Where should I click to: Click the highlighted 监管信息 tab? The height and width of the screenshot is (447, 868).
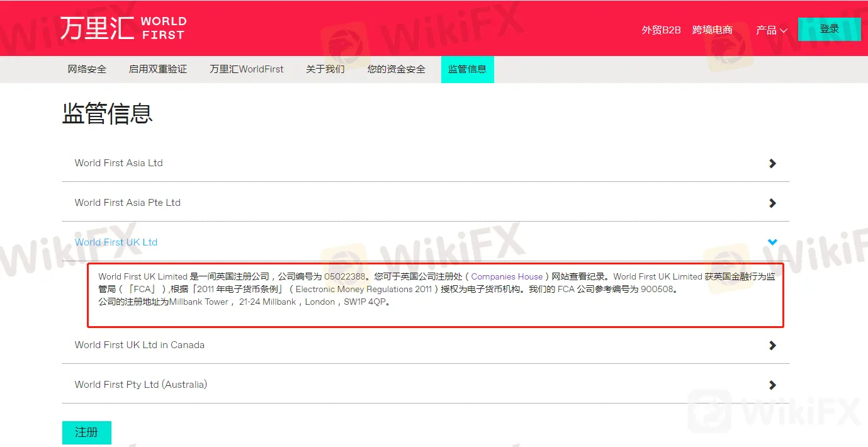pyautogui.click(x=467, y=69)
